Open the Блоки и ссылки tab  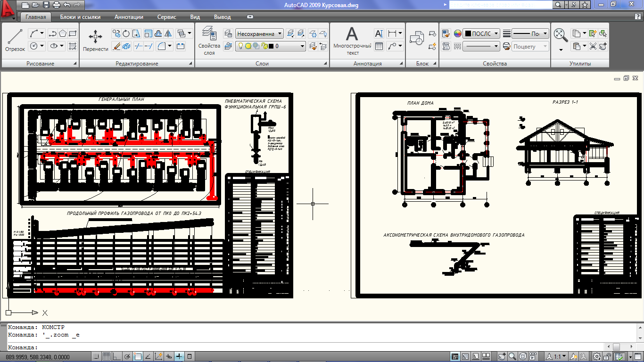[80, 17]
